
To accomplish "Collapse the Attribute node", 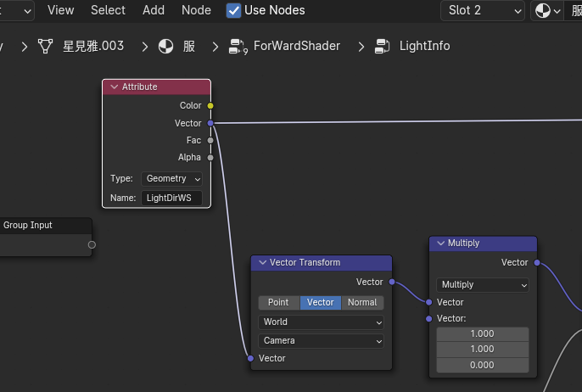I will [x=114, y=87].
